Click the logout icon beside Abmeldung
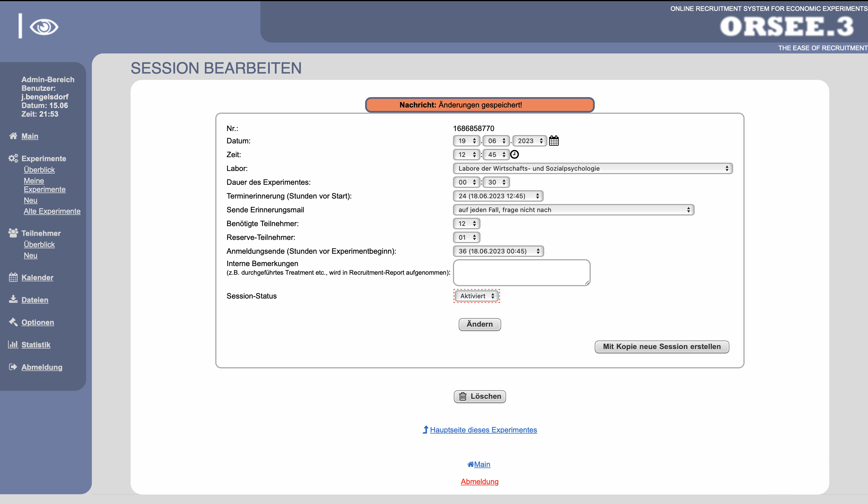The width and height of the screenshot is (868, 504). [x=13, y=367]
